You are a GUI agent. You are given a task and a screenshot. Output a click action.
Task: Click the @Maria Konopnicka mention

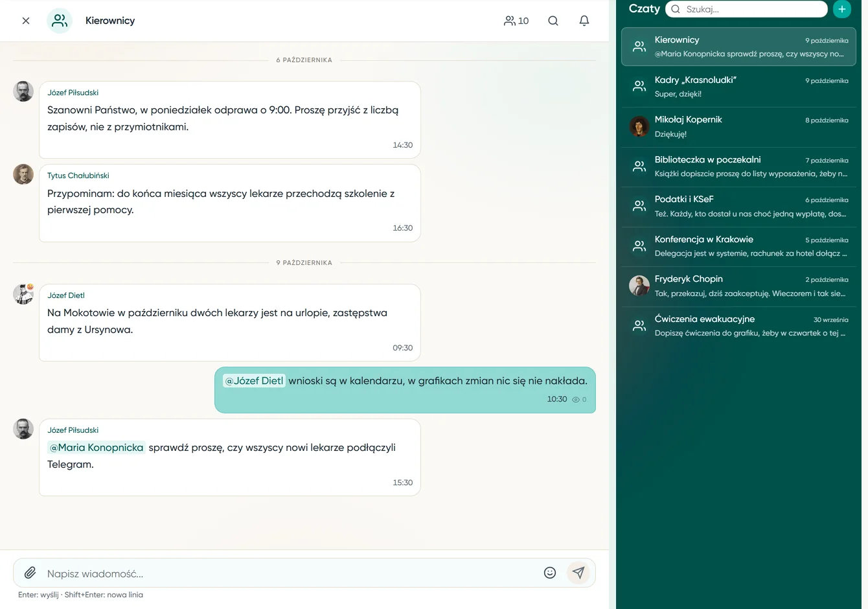(97, 448)
